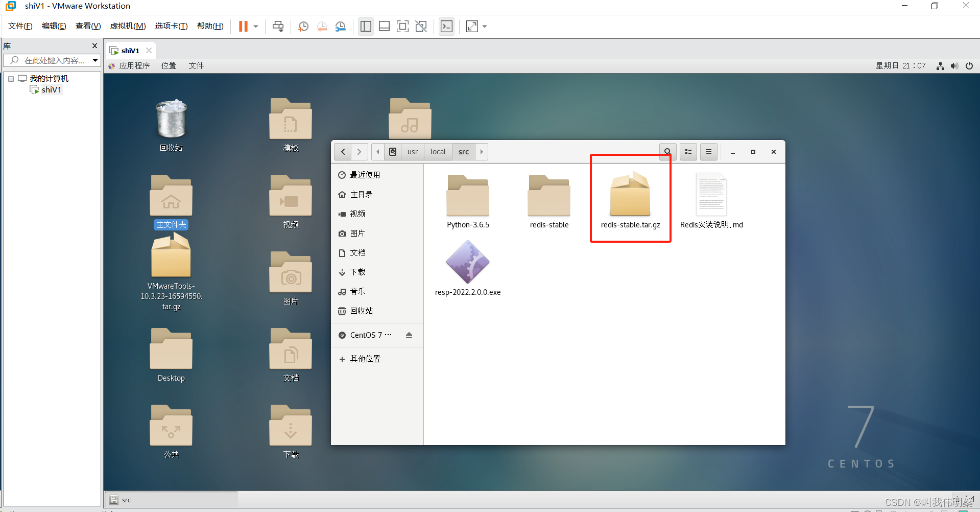Select the VMwareTools tar.gz desktop file
The image size is (980, 512).
click(171, 272)
